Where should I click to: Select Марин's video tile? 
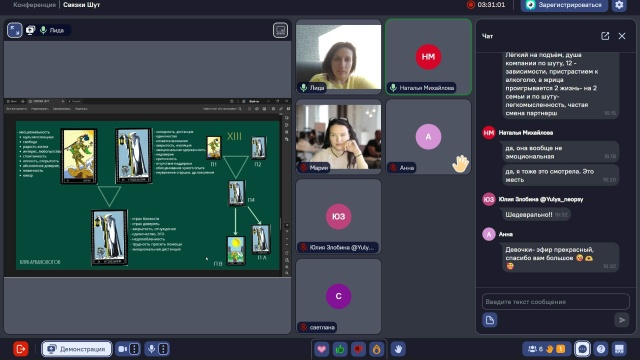339,137
